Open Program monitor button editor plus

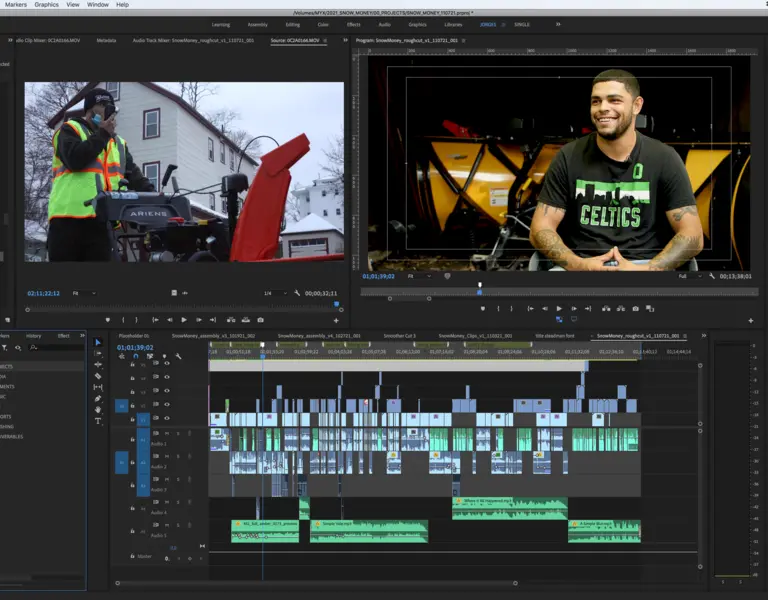[751, 321]
